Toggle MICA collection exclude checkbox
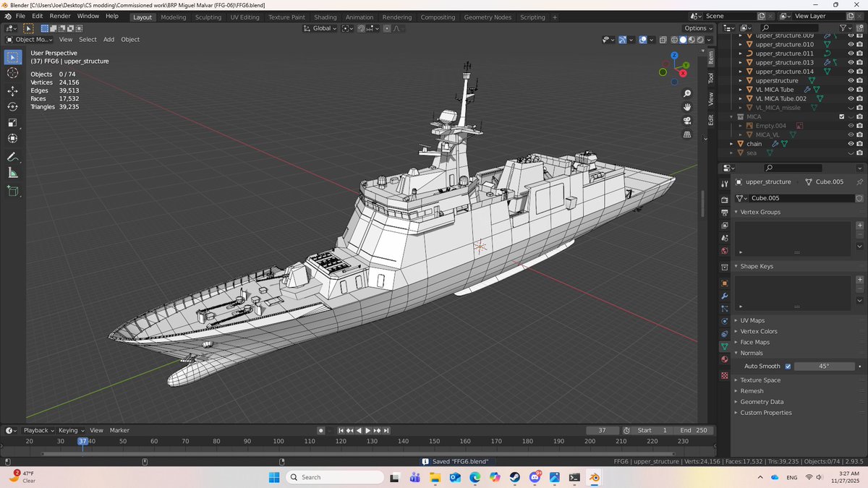The width and height of the screenshot is (868, 488). point(841,116)
